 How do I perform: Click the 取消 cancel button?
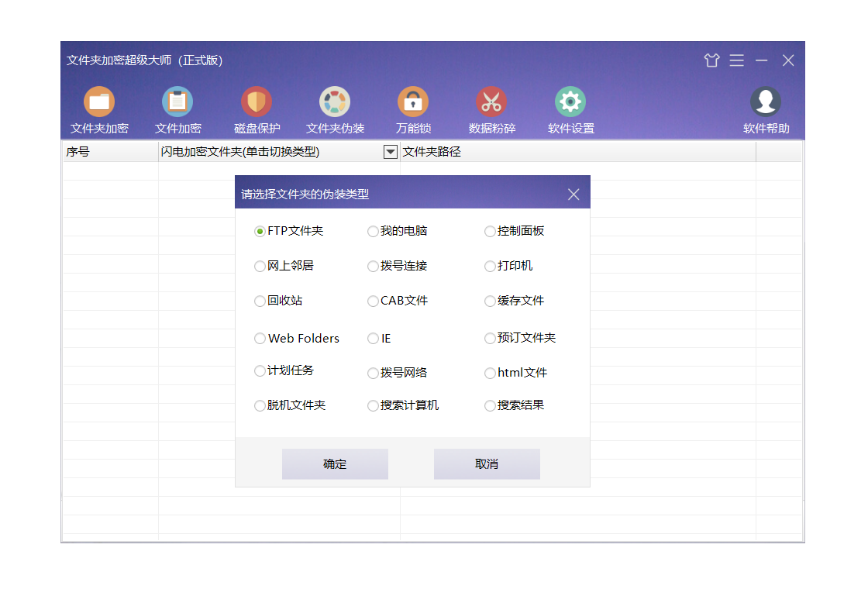[x=487, y=464]
